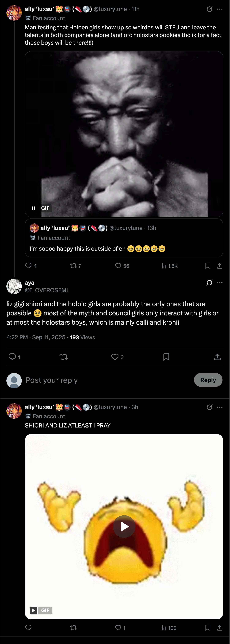Viewport: 230px width, 644px height.
Task: Open the @ILOVEROSEMl profile handle
Action: point(47,290)
